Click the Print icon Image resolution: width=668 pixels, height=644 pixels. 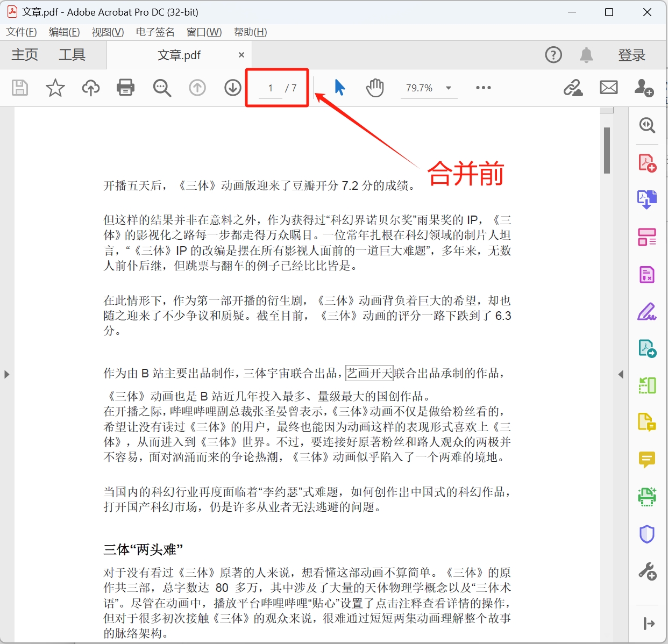(125, 88)
